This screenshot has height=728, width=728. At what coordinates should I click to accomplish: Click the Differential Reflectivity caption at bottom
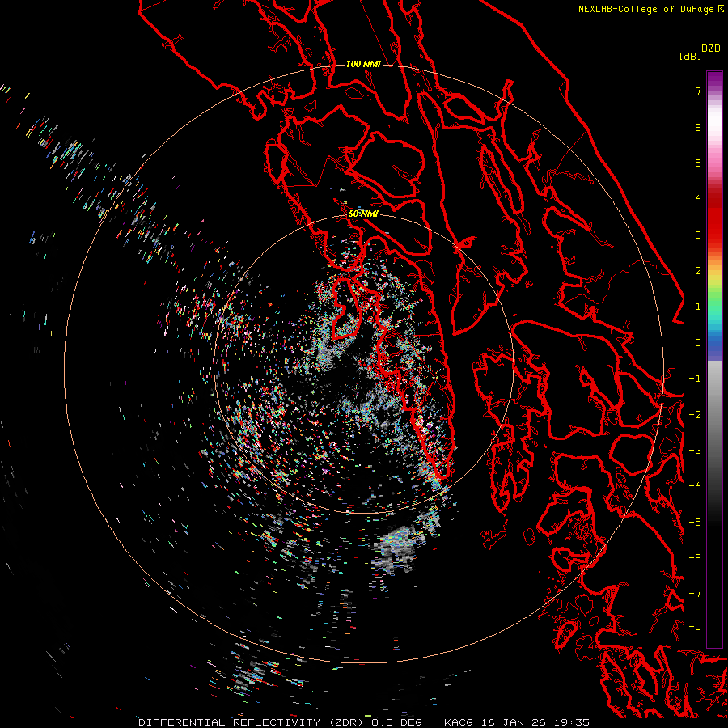click(x=365, y=722)
